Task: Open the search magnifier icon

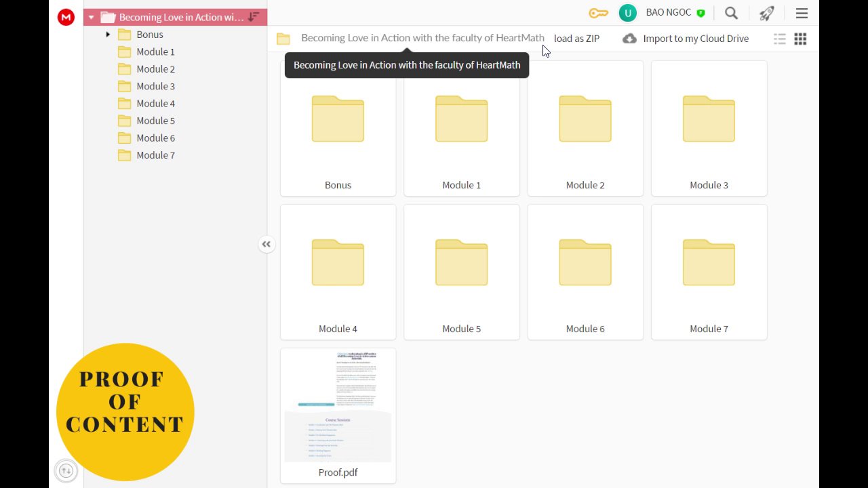Action: (731, 13)
